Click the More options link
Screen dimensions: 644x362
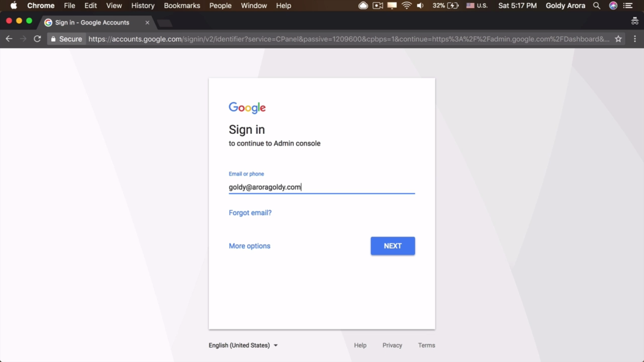249,246
